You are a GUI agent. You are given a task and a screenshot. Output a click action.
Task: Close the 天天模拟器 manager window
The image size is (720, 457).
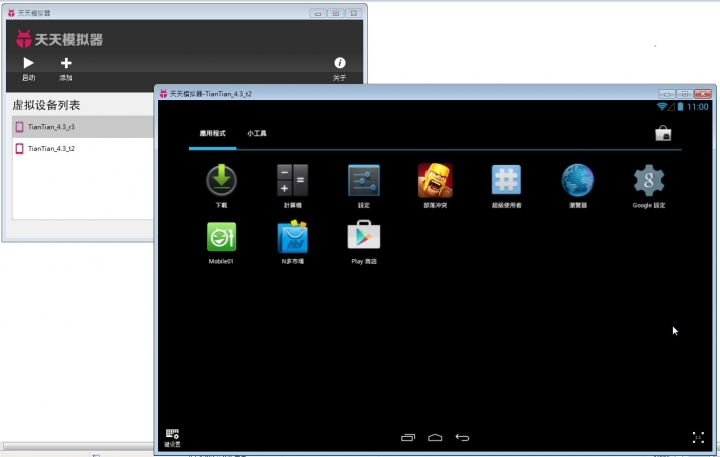(354, 13)
